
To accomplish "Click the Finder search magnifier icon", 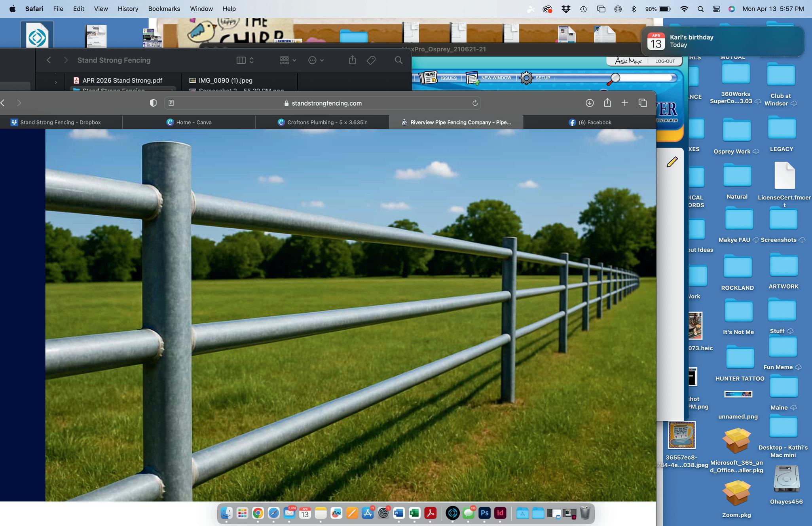I will point(398,60).
